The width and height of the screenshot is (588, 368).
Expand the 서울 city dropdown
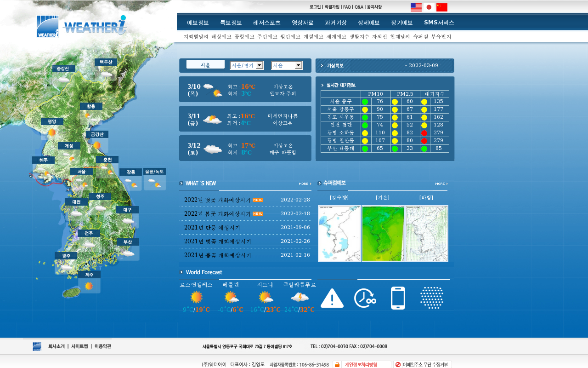pos(287,65)
